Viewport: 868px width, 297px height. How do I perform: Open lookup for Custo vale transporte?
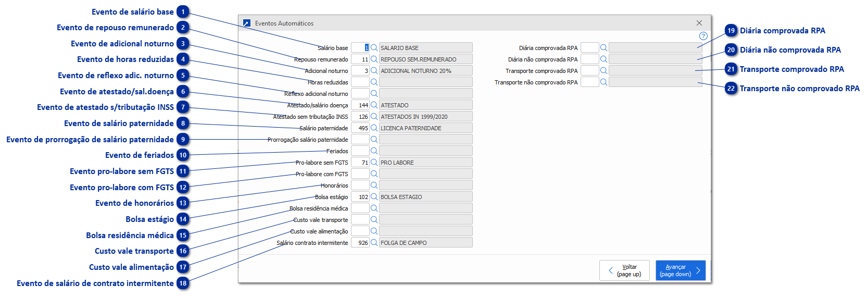374,219
